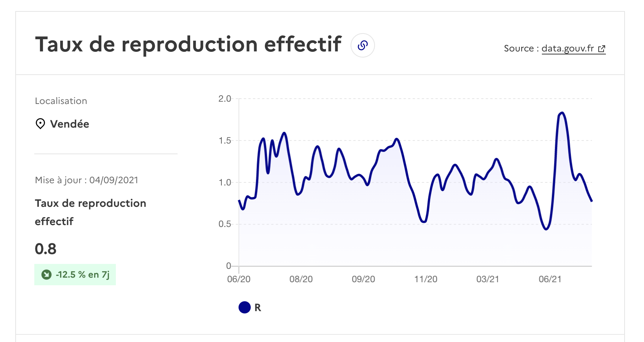The width and height of the screenshot is (644, 342).
Task: Select the Vendée location name
Action: pyautogui.click(x=70, y=124)
